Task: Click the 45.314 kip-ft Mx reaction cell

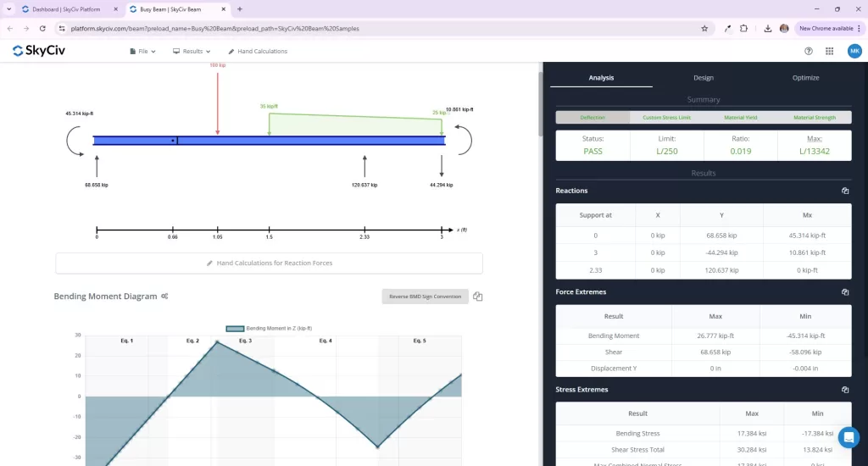Action: coord(807,236)
